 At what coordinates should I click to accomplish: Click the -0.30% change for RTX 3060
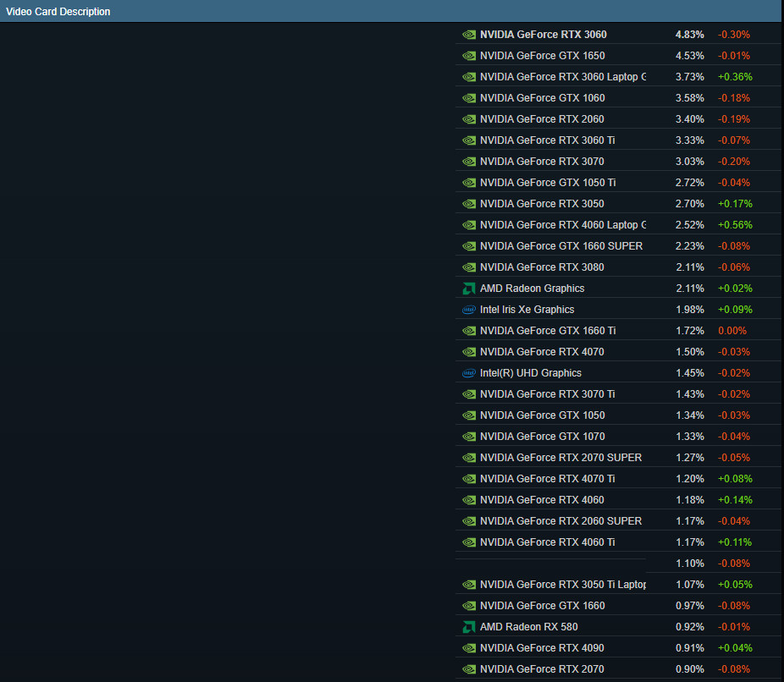733,35
